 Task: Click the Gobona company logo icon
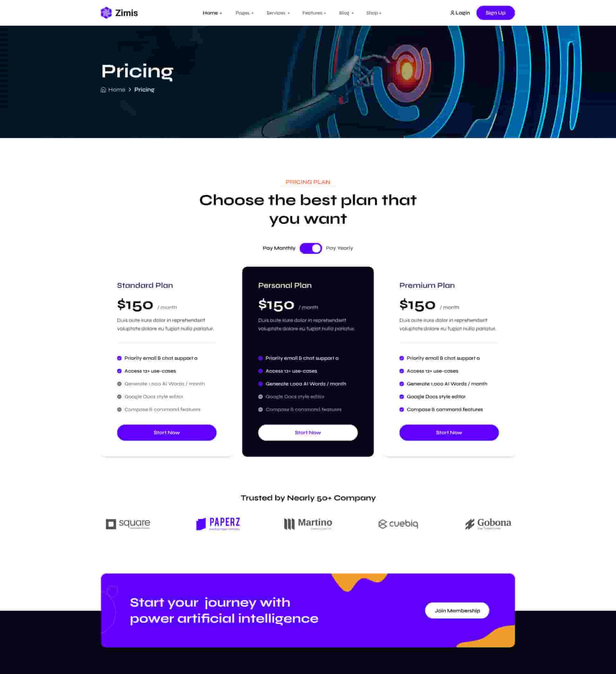point(469,523)
